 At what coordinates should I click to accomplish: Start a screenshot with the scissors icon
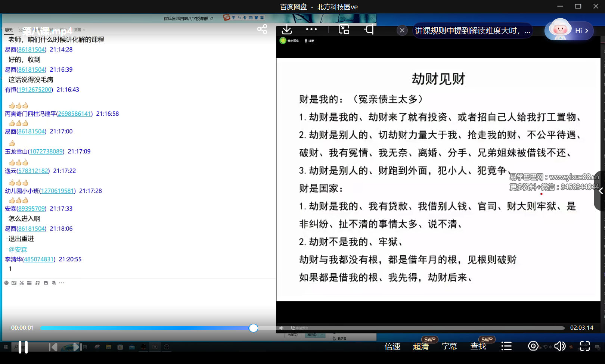coord(21,283)
